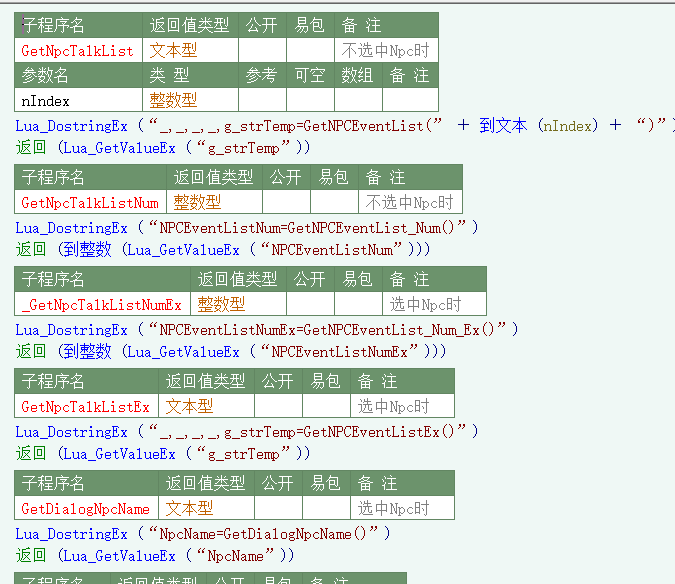
Task: Click the nIndex argument inside 到文本
Action: pyautogui.click(x=568, y=126)
